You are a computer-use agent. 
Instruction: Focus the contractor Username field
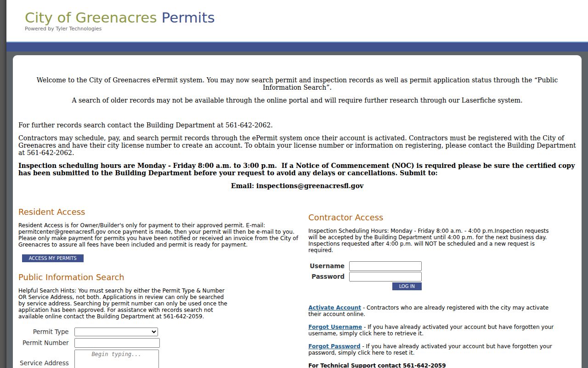pyautogui.click(x=385, y=266)
